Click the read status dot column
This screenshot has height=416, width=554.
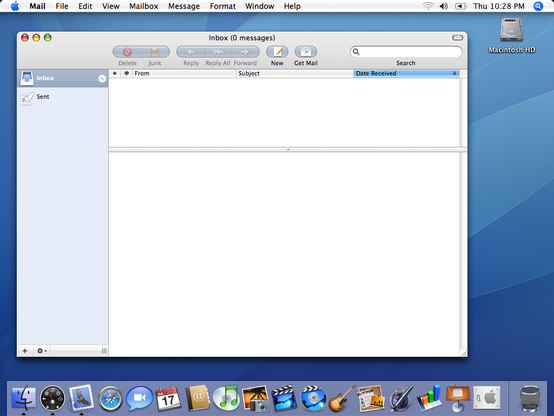(x=114, y=74)
